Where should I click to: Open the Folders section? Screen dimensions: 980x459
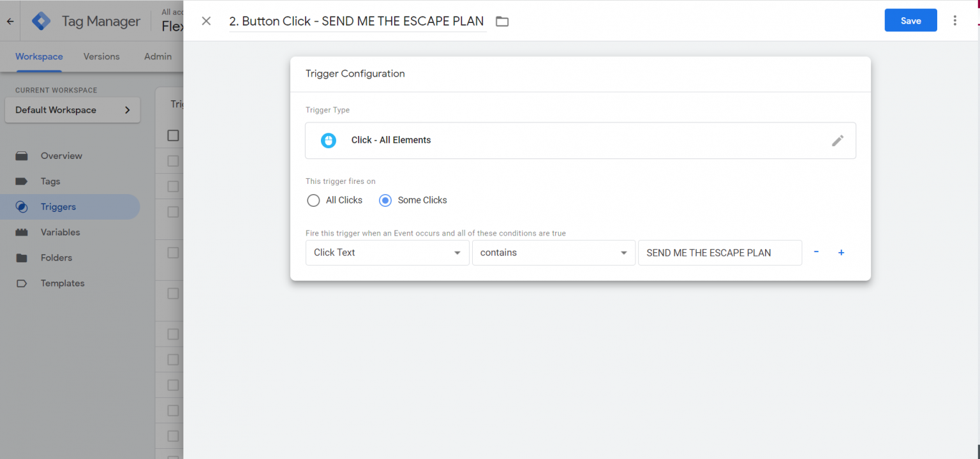point(57,257)
